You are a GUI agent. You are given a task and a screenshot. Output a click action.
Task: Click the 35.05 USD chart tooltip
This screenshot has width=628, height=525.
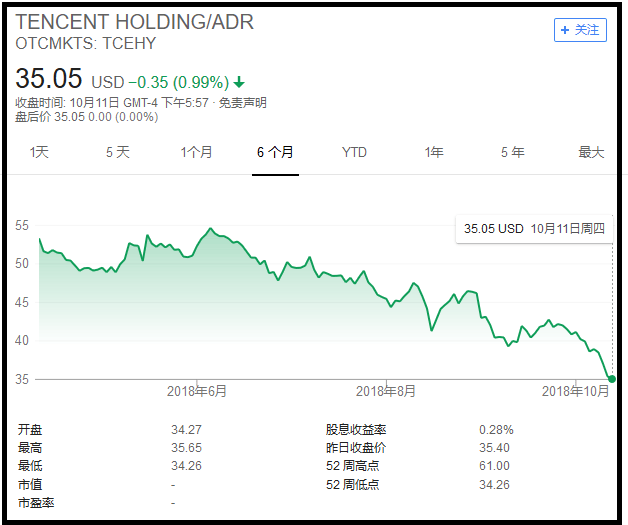tap(534, 229)
